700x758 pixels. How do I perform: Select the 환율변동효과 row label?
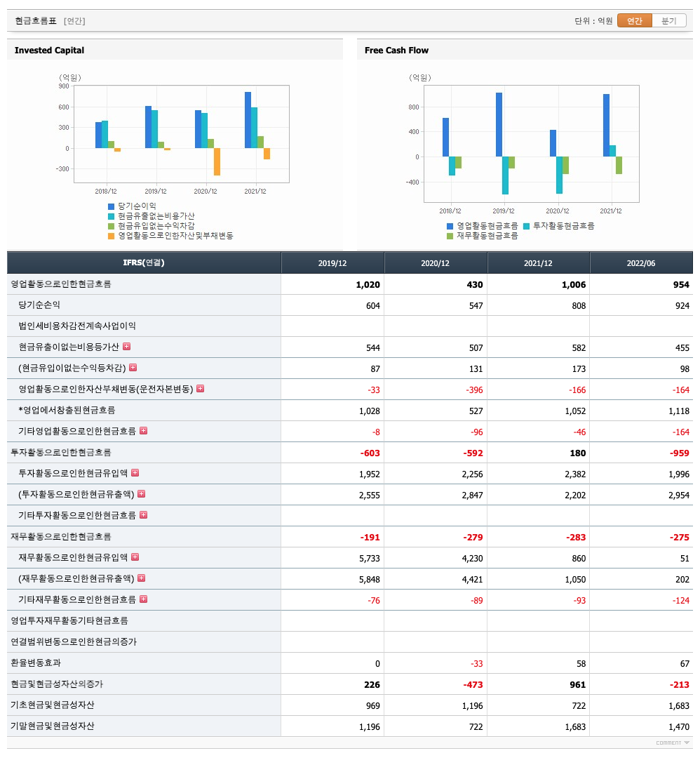[36, 663]
